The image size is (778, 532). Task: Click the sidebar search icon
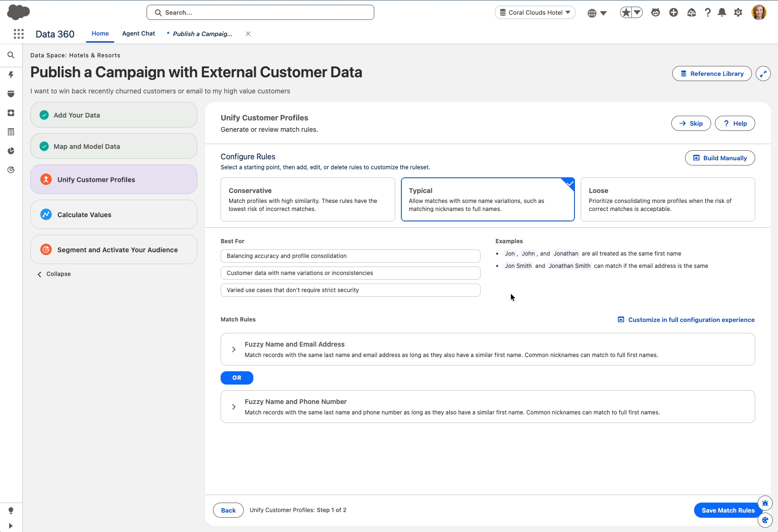tap(11, 55)
